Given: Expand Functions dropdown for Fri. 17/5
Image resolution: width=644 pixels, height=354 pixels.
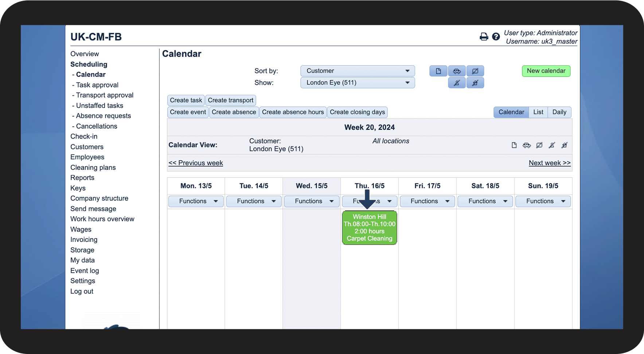Looking at the screenshot, I should [428, 201].
